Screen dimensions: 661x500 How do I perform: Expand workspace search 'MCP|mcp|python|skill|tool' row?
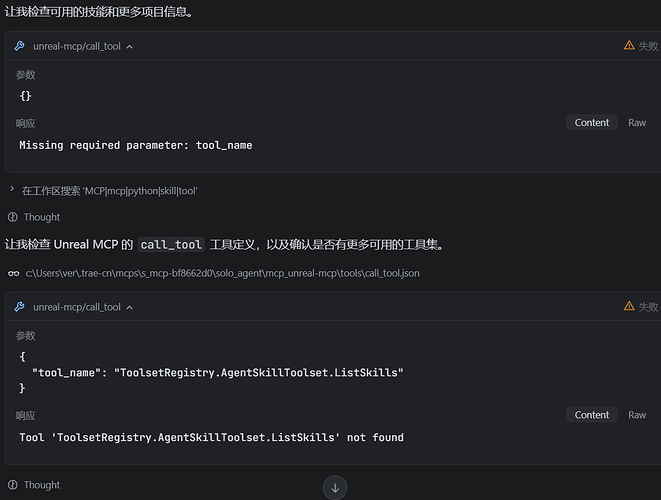click(x=12, y=189)
